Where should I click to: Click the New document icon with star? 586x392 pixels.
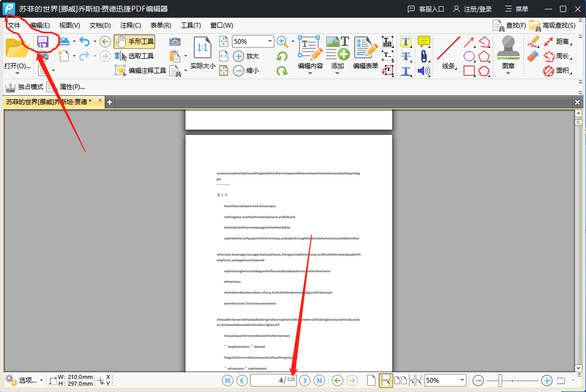click(63, 56)
